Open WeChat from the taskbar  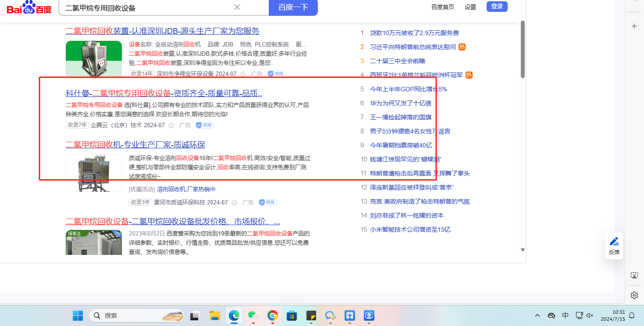pyautogui.click(x=253, y=315)
